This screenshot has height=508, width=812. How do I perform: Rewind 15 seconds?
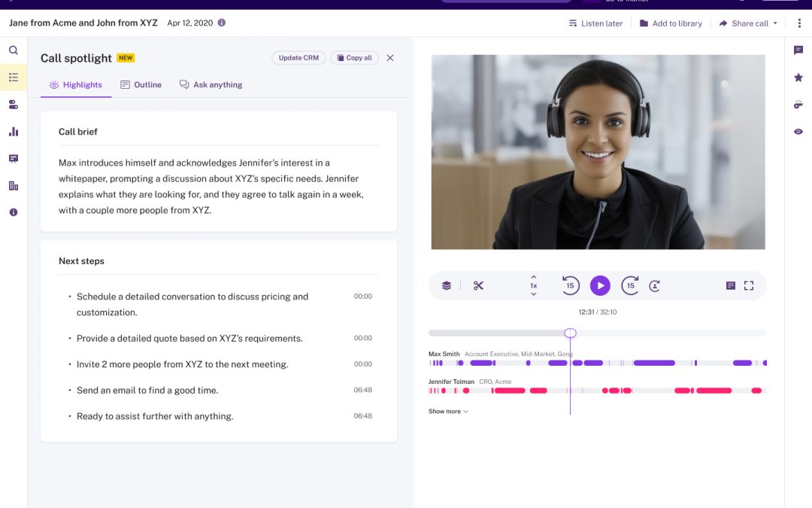pyautogui.click(x=570, y=286)
